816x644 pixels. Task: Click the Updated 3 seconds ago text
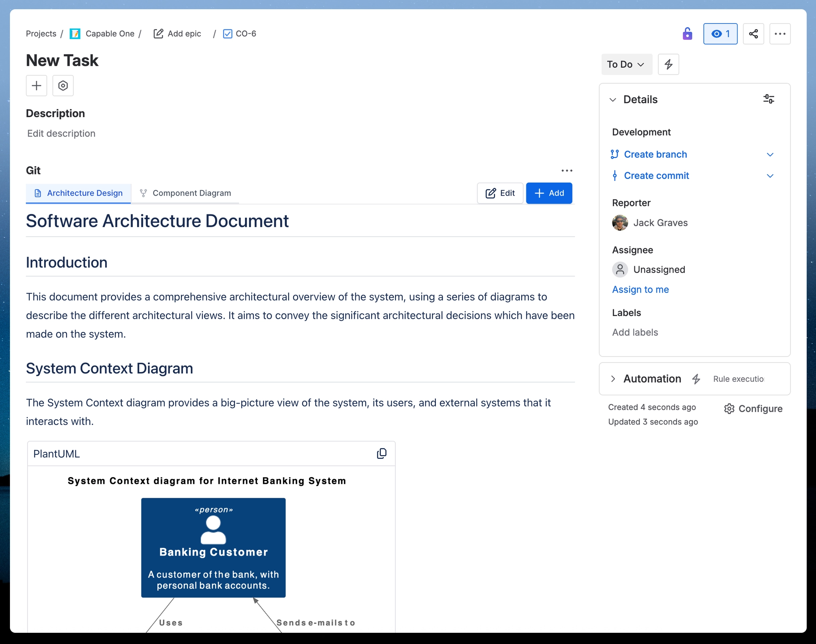[x=653, y=422]
